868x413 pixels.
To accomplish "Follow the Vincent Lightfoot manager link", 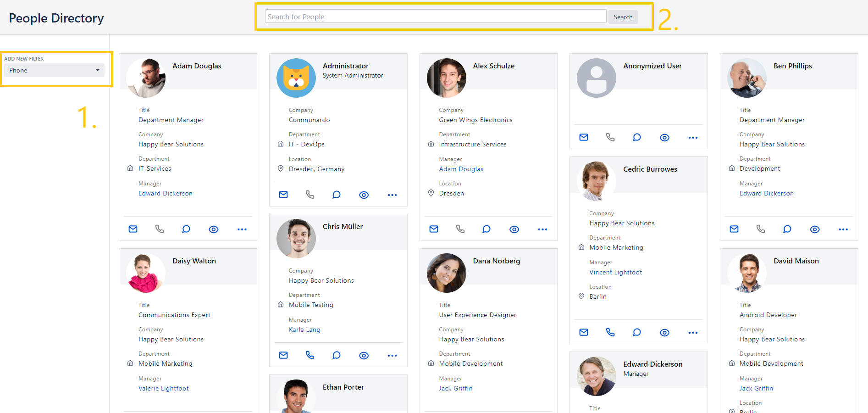I will (615, 272).
